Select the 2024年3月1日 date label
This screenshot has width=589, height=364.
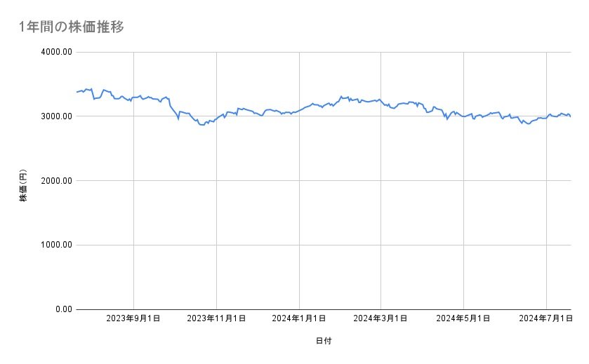click(x=380, y=318)
